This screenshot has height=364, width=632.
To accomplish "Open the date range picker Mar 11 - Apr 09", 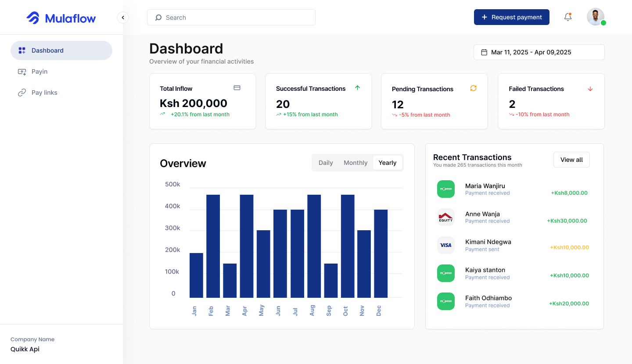I will [x=539, y=52].
